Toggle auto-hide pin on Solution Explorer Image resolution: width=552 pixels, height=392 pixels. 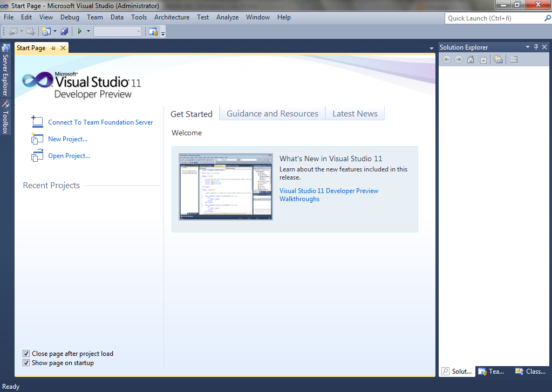coord(536,47)
